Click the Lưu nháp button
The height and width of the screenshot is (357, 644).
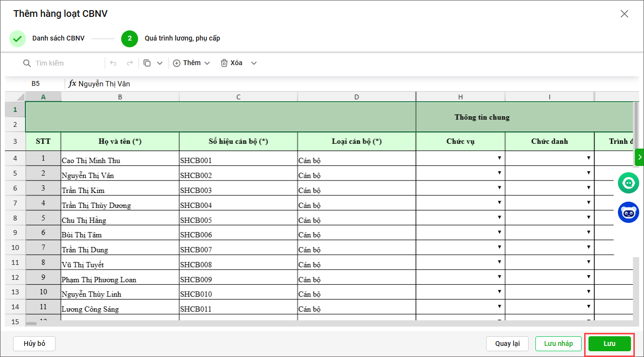tap(558, 343)
